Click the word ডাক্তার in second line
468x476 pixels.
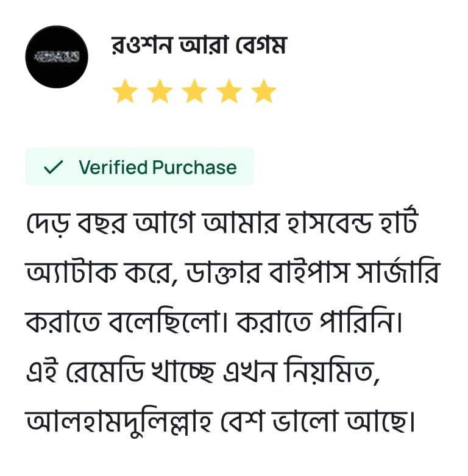[223, 271]
